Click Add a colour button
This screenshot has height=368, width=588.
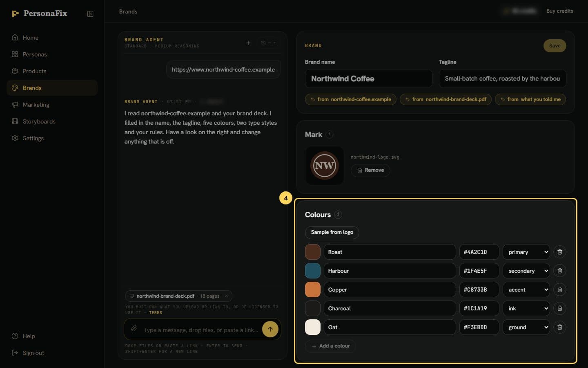(330, 346)
